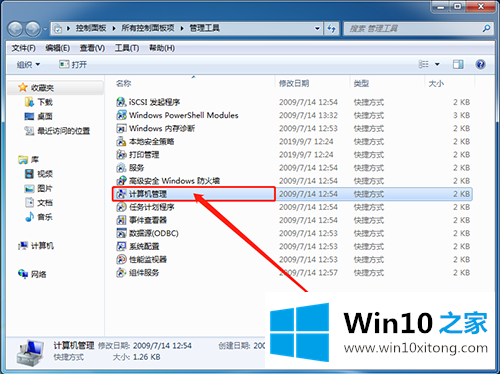
Task: Click the 2009/7/14 12:57 date of 组件服务
Action: [308, 273]
